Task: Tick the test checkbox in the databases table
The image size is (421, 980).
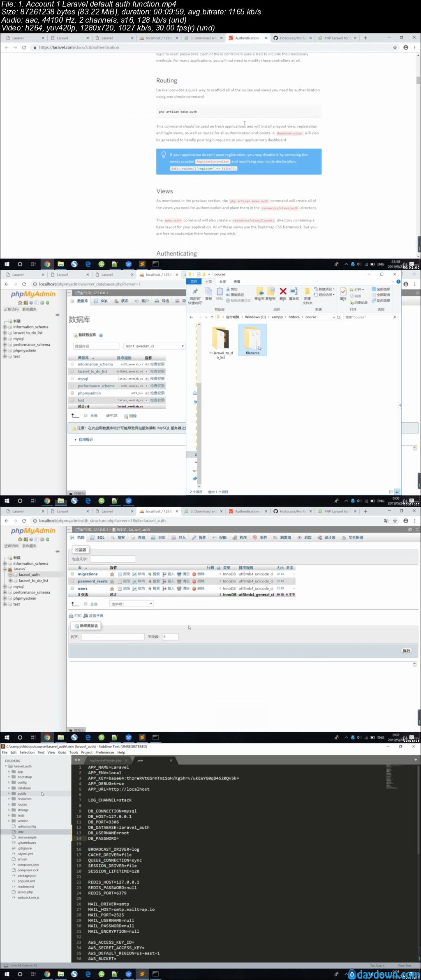Action: pos(72,400)
